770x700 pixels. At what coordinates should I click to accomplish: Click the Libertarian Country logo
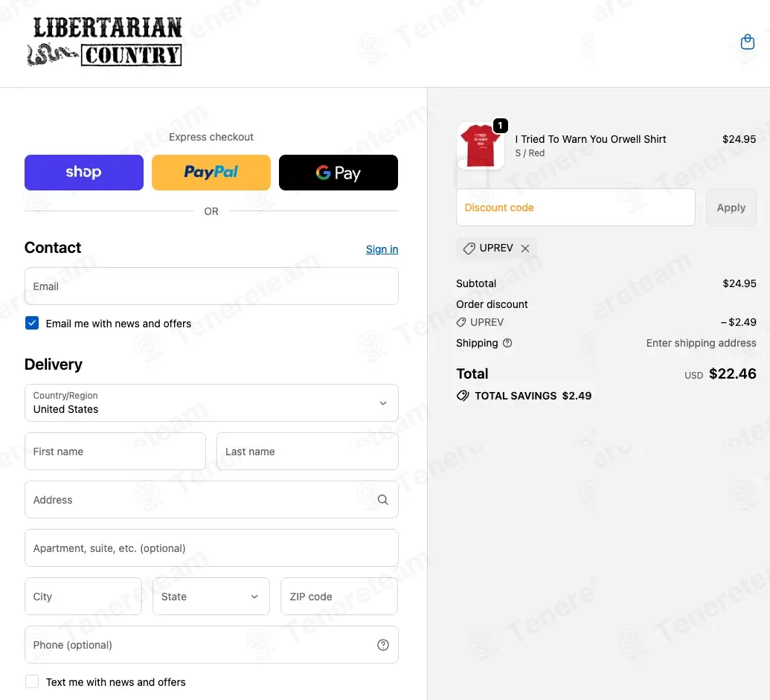click(105, 42)
